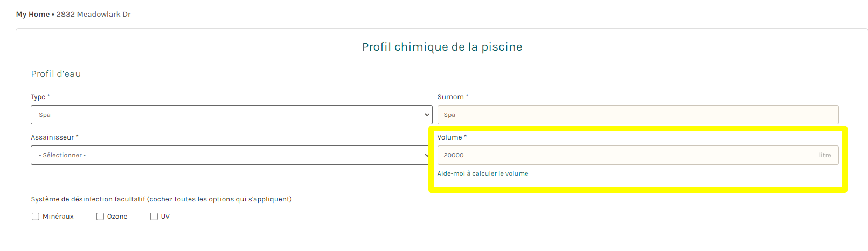Select the Profil d'eau section heading
Screen dimensions: 868x251
click(56, 74)
